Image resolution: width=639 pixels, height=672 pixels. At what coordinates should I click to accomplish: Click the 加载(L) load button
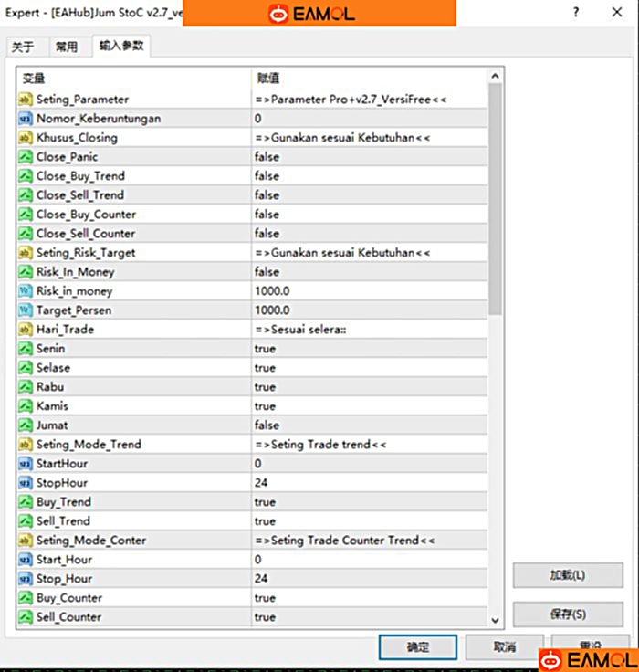tap(568, 575)
